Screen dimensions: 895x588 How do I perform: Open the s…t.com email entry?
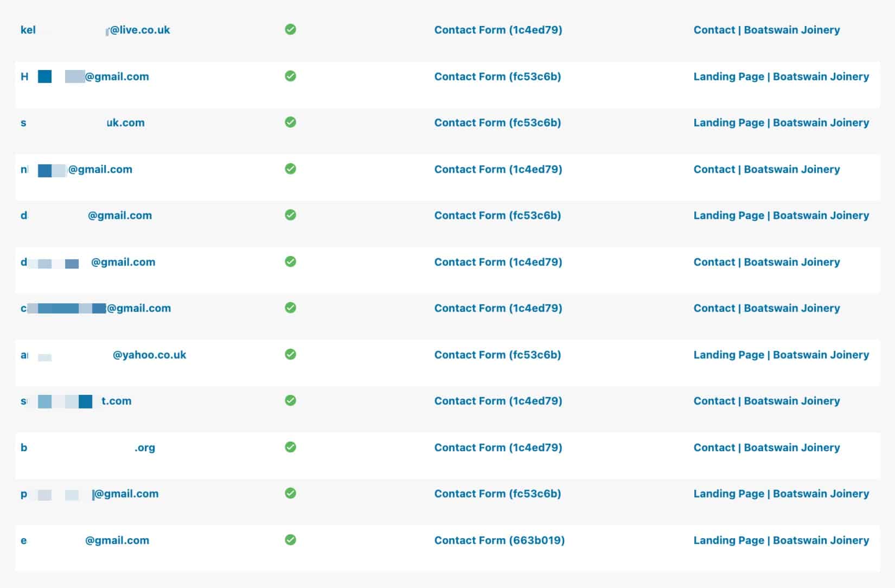point(76,401)
